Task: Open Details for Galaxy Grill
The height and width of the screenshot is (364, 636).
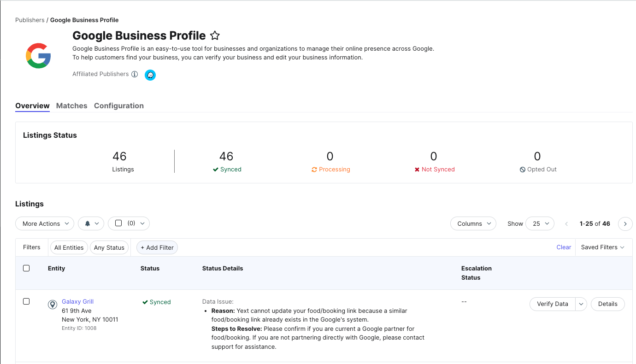Action: click(x=607, y=304)
